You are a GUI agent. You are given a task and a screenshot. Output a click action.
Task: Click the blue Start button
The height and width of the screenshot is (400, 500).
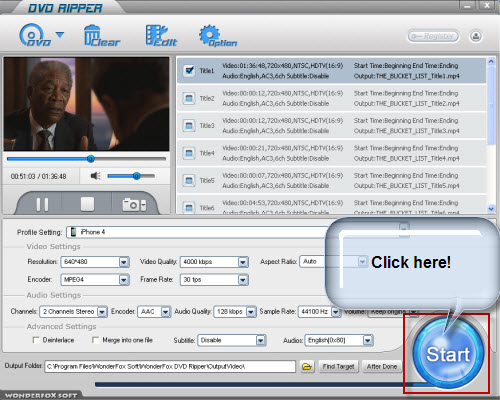coord(448,353)
